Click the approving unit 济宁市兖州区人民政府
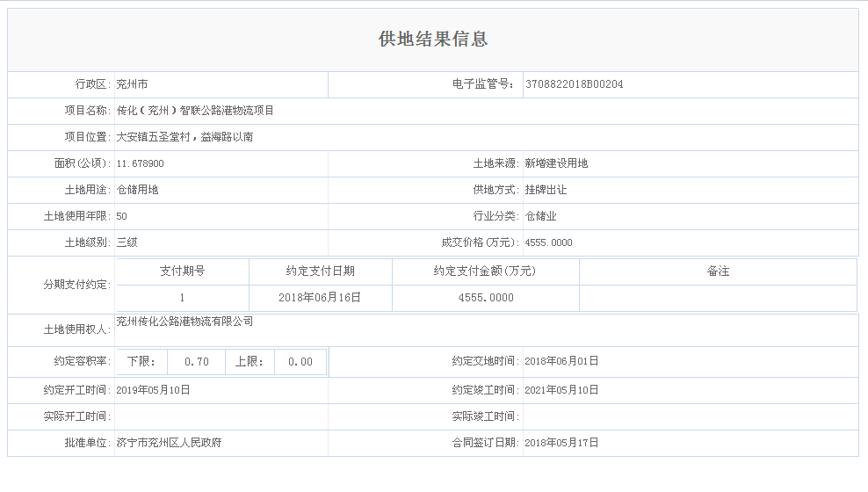The image size is (868, 492). click(169, 443)
